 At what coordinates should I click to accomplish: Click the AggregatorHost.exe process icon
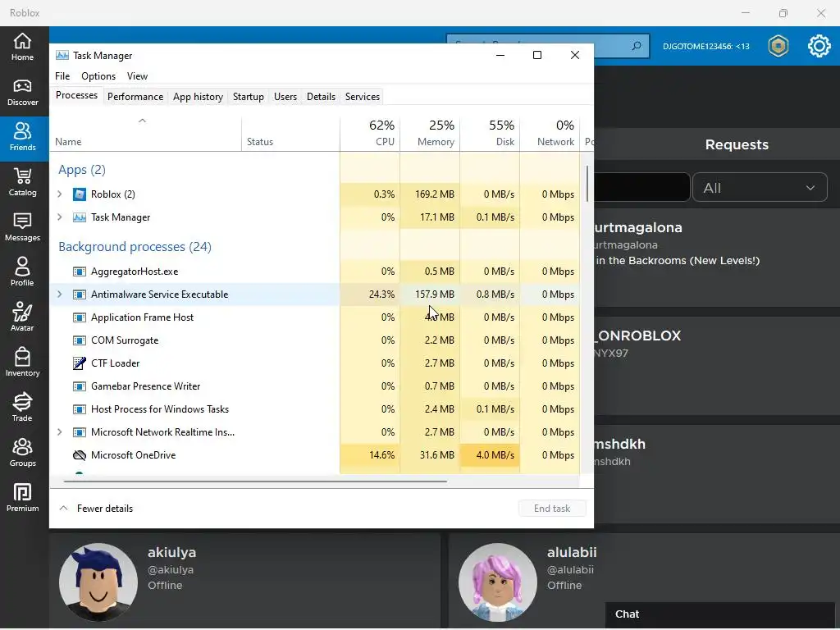[80, 272]
